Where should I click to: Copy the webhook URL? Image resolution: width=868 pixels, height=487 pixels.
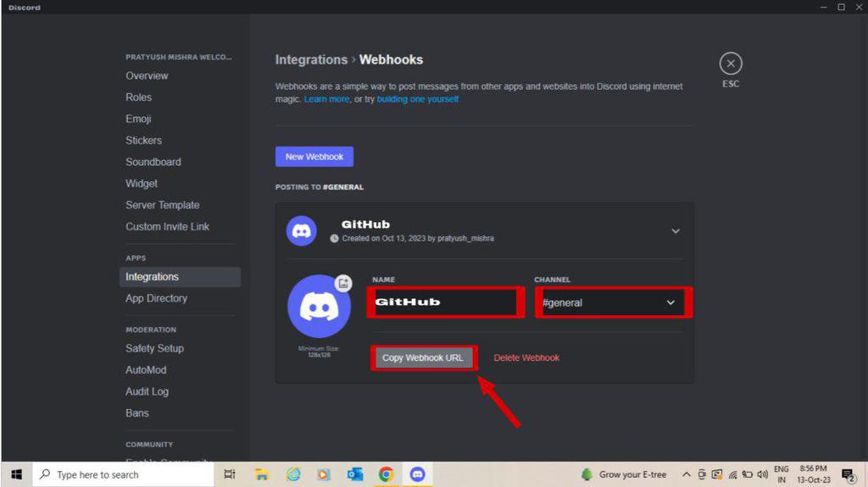click(423, 357)
